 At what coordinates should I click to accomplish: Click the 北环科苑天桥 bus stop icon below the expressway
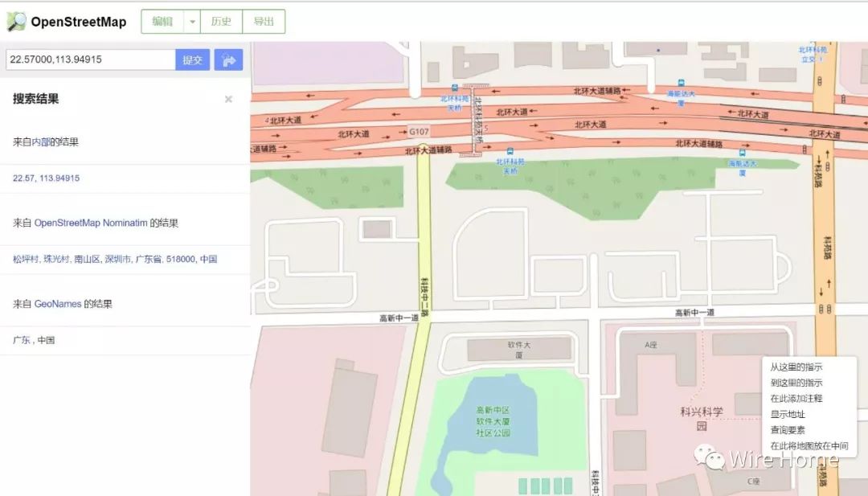(x=510, y=151)
